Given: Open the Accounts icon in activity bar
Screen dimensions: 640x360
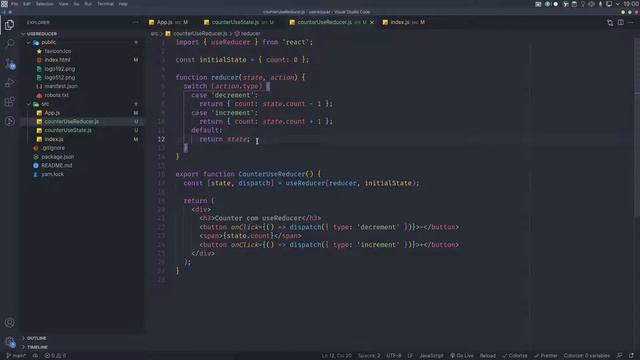Looking at the screenshot, I should coord(10,322).
